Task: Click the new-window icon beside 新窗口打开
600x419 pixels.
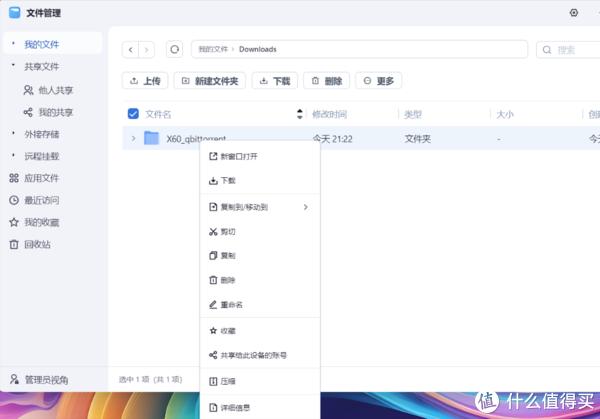Action: pos(213,156)
